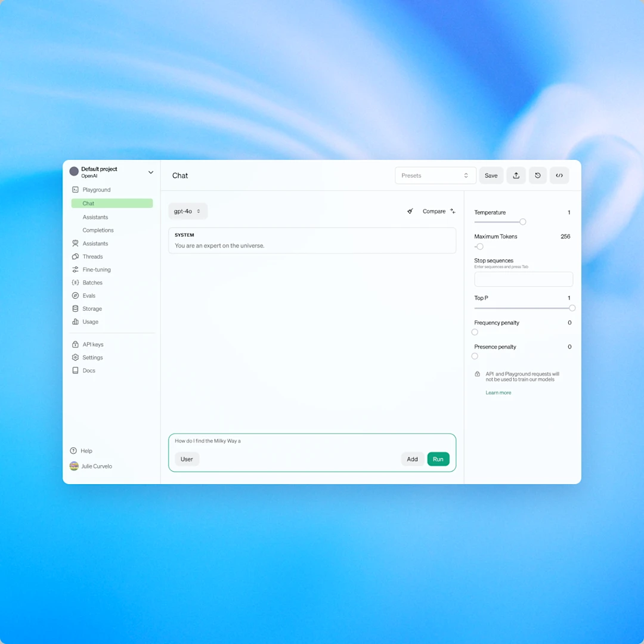
Task: Select the Batches sidebar icon
Action: (x=75, y=283)
